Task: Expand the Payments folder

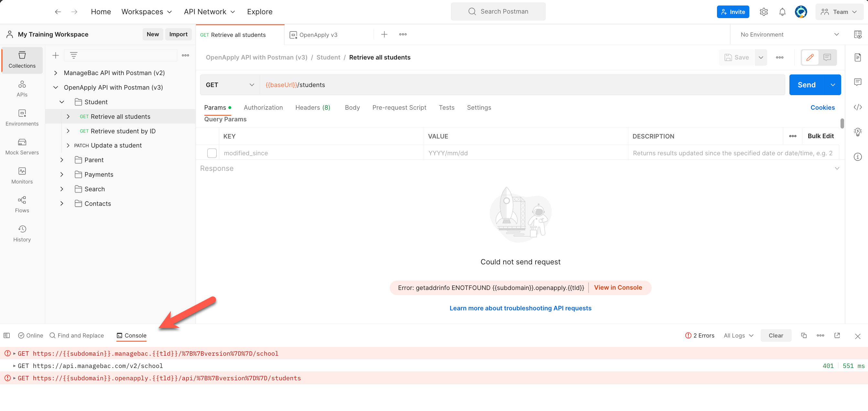Action: [x=62, y=174]
